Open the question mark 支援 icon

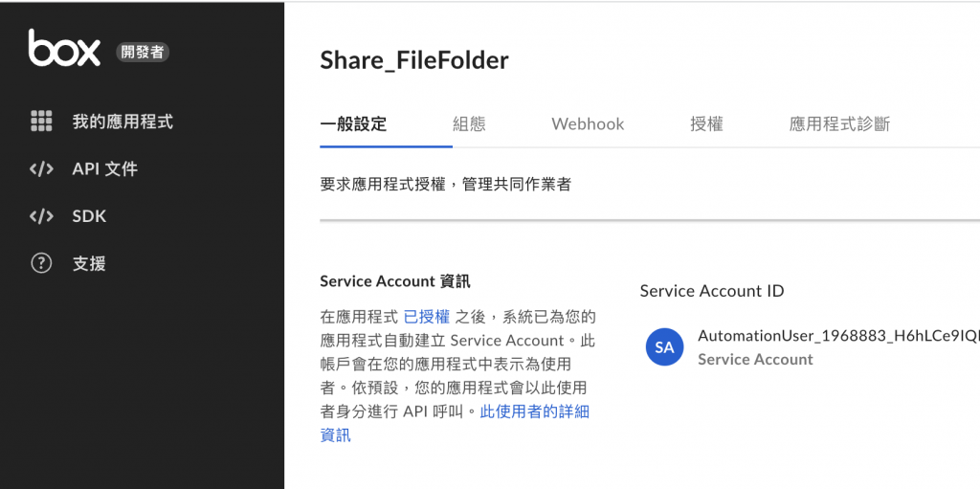(x=41, y=264)
